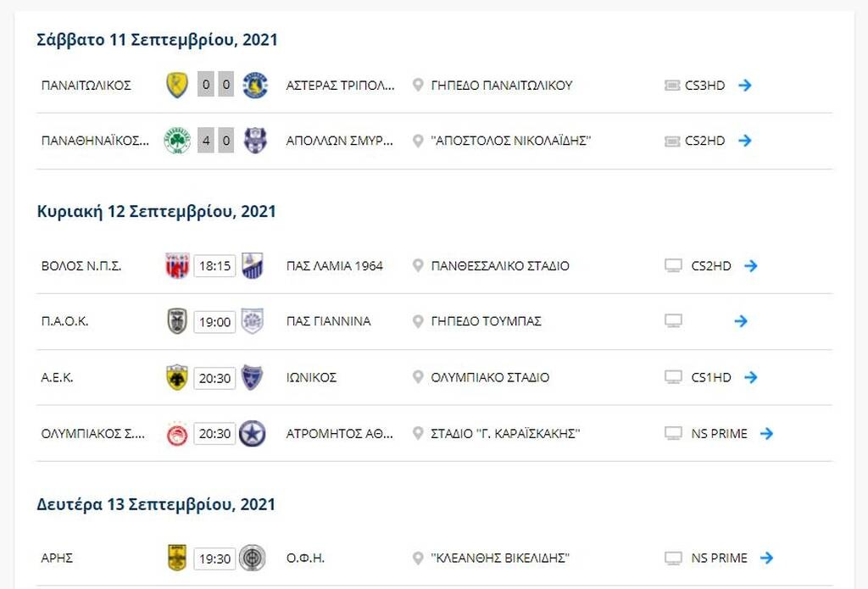Click the ΠΑΣ ΛΑΜΙΑ 1964 team name
868x589 pixels.
click(x=334, y=265)
